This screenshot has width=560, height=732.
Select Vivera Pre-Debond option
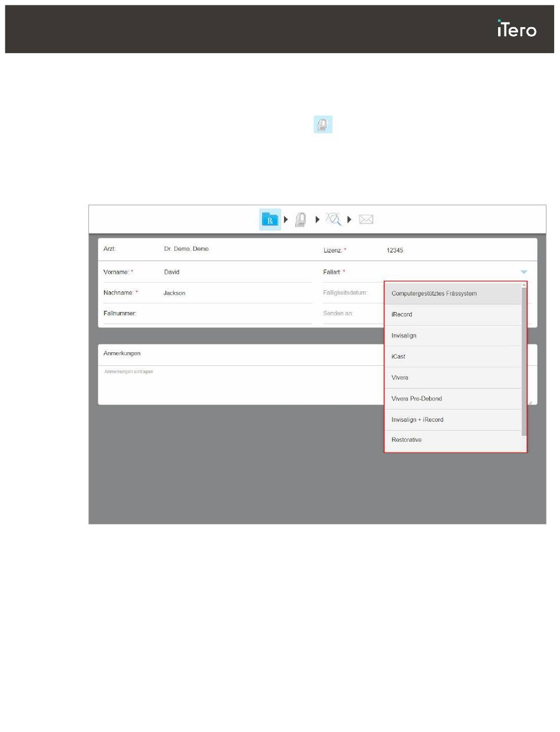point(453,399)
